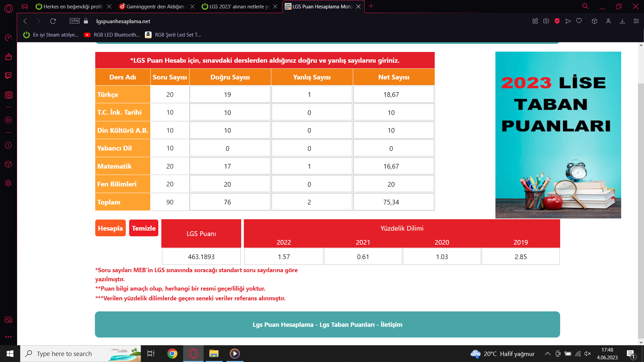Open Easy Setup menu in toolbar

click(x=636, y=21)
